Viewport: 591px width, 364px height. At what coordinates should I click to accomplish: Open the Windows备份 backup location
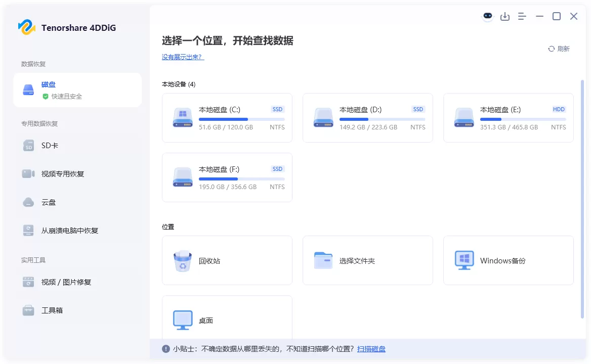tap(508, 260)
